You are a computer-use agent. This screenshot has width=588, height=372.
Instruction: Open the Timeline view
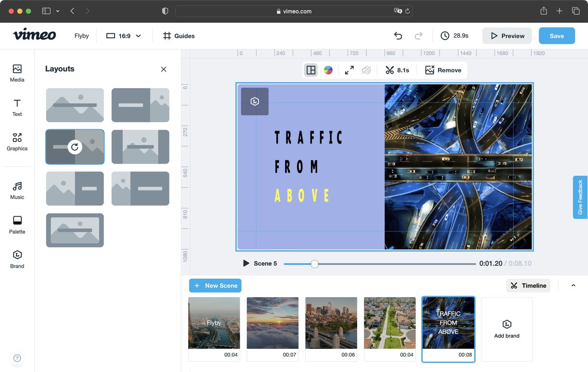point(528,285)
